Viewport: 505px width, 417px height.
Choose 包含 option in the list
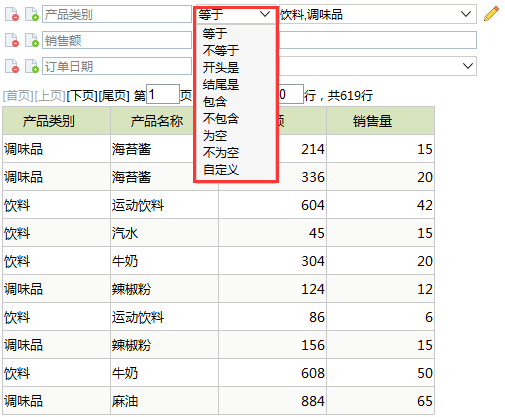pyautogui.click(x=215, y=101)
